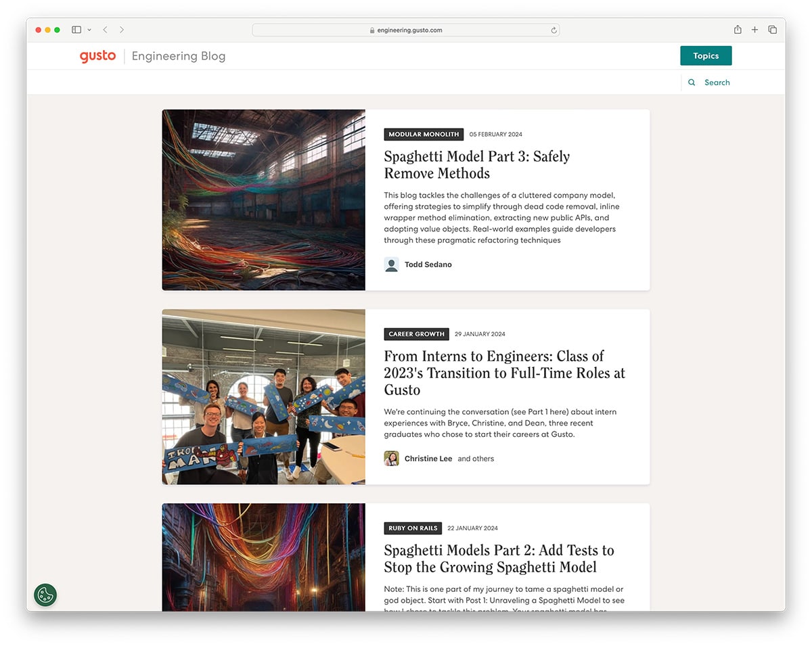The image size is (812, 646).
Task: Go forward in browser history
Action: coord(122,30)
